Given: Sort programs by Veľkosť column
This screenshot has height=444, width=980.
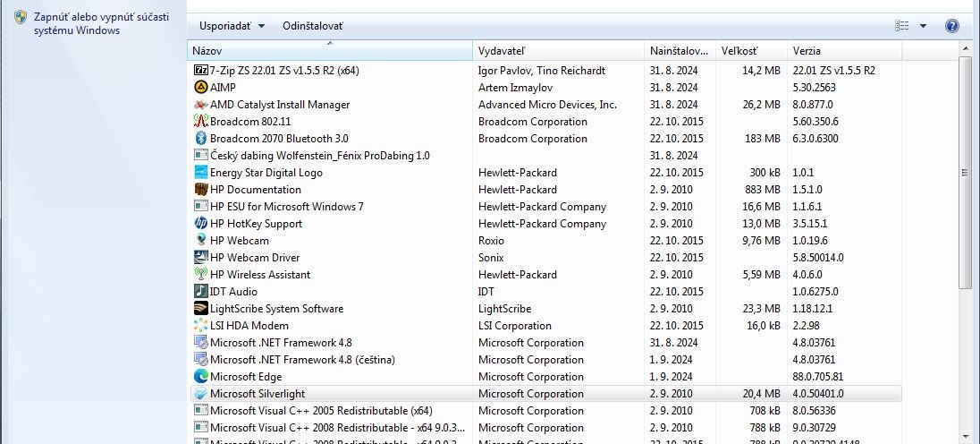Looking at the screenshot, I should 751,51.
